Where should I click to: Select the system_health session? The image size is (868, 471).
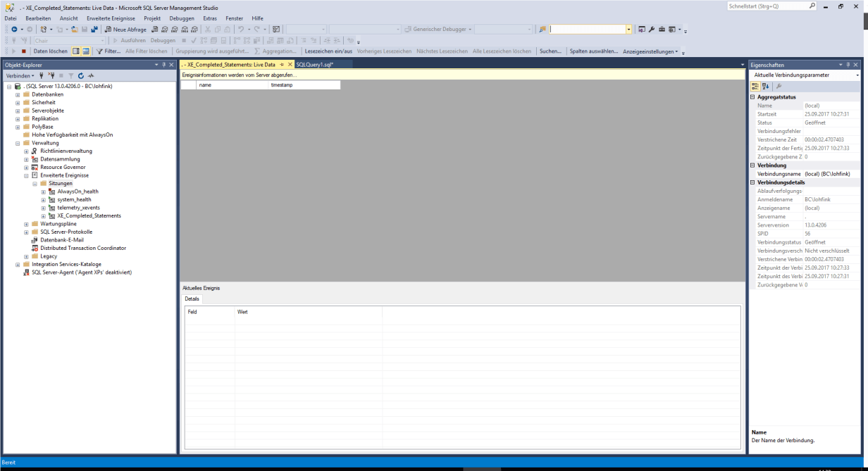(x=74, y=199)
